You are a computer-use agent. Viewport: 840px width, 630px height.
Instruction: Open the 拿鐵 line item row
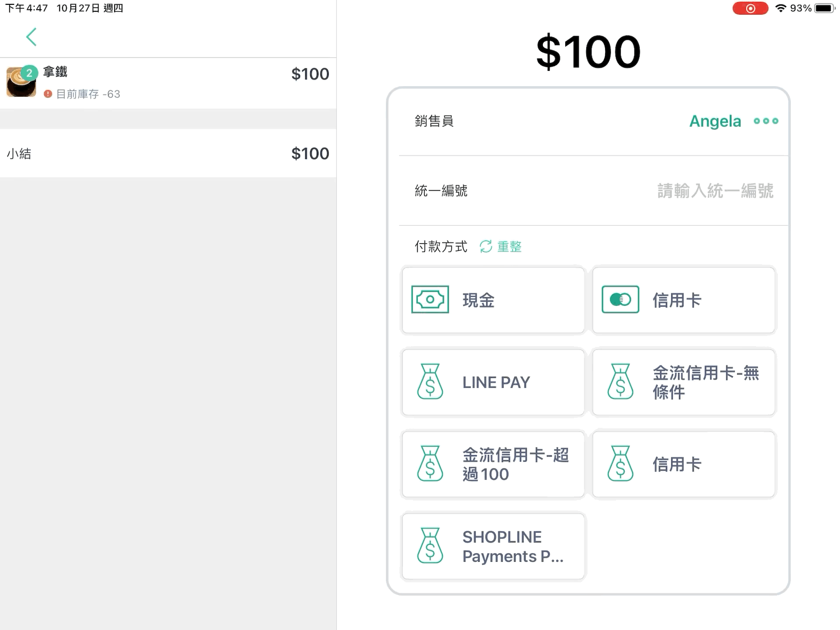(x=168, y=83)
